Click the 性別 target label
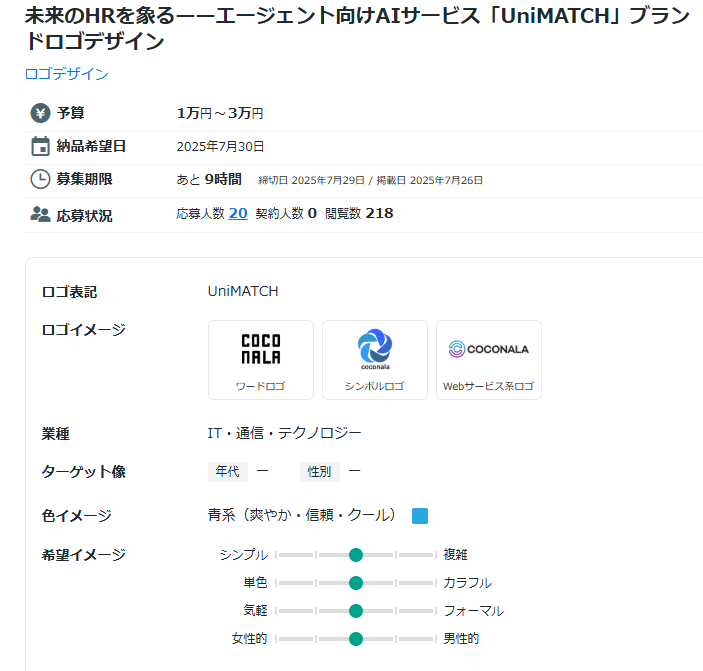Viewport: 703px width, 671px height. (320, 472)
